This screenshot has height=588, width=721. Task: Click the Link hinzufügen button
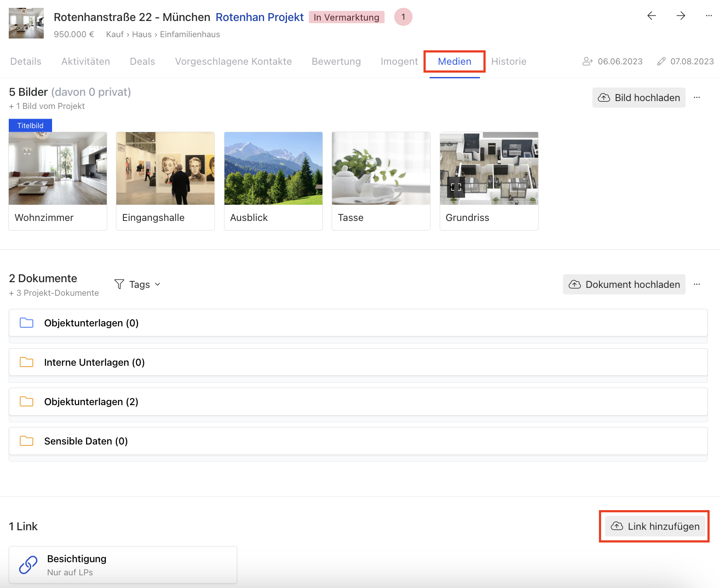[x=655, y=526]
